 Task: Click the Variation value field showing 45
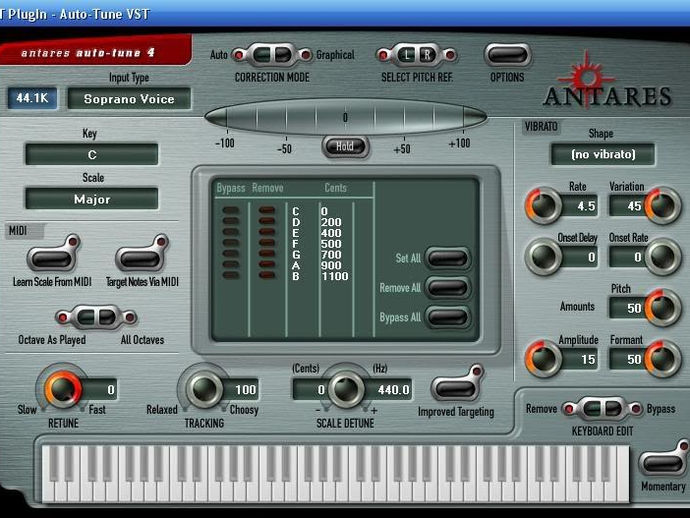pyautogui.click(x=628, y=206)
